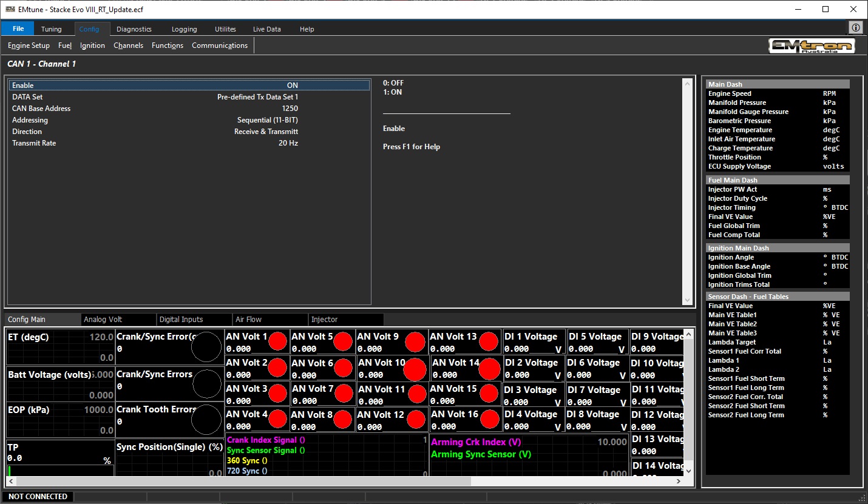Click the AN Volt 16 red indicator
This screenshot has width=868, height=504.
point(488,419)
